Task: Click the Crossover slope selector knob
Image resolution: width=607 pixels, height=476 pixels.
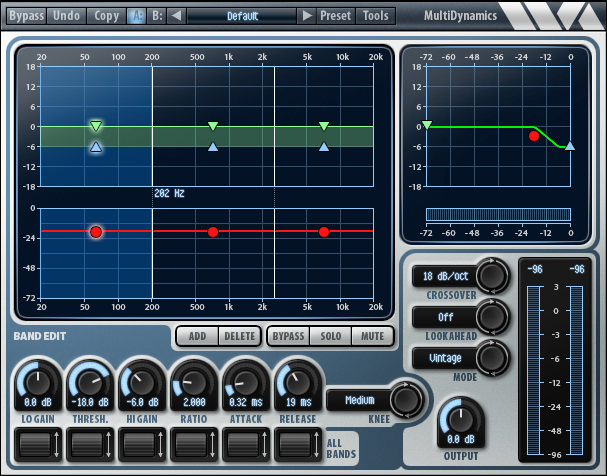Action: [492, 276]
